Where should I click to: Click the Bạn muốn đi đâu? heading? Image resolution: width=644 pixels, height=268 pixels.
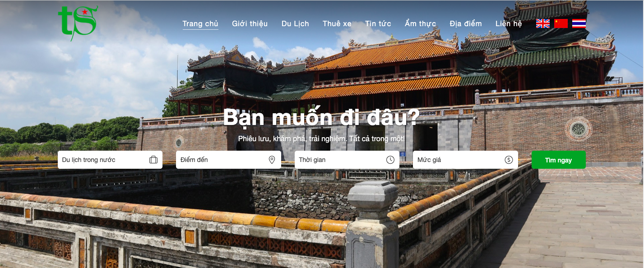pos(322,117)
